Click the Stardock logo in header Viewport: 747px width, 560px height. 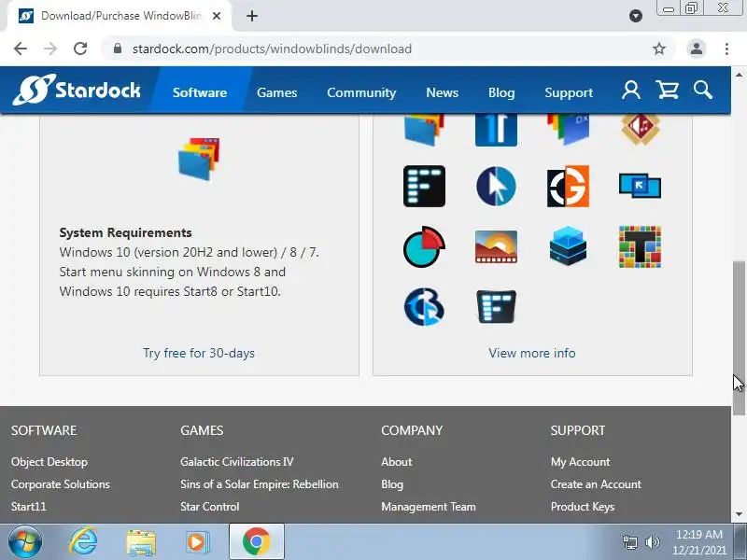(x=77, y=90)
